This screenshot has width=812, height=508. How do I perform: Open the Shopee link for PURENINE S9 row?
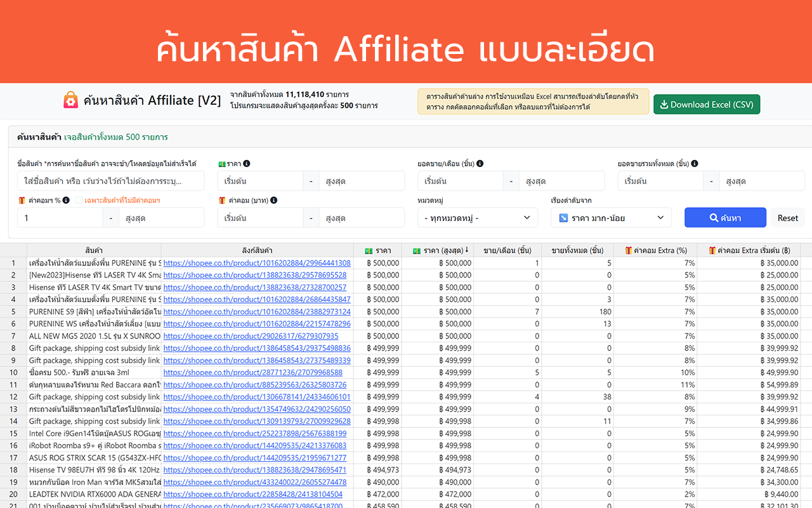(x=257, y=311)
